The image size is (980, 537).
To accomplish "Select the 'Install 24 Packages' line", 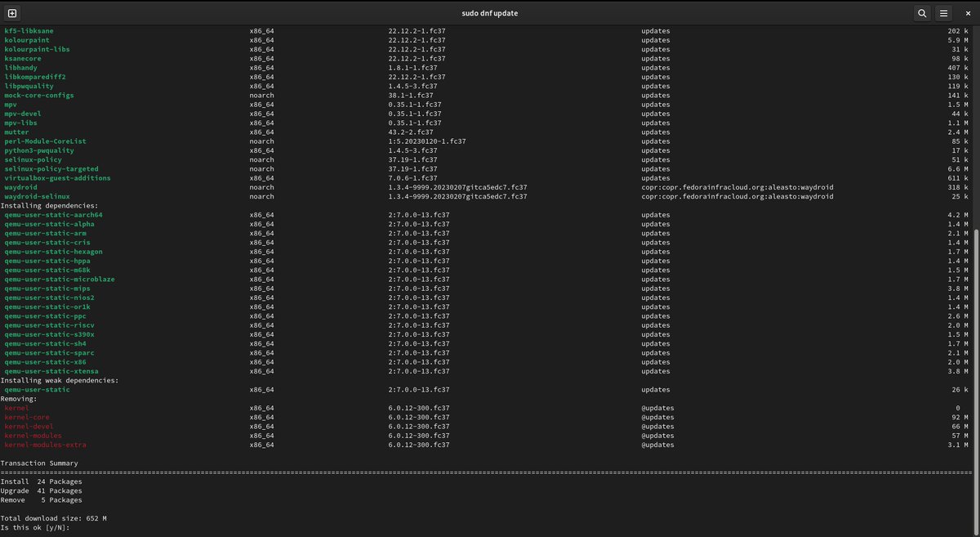I will tap(41, 481).
